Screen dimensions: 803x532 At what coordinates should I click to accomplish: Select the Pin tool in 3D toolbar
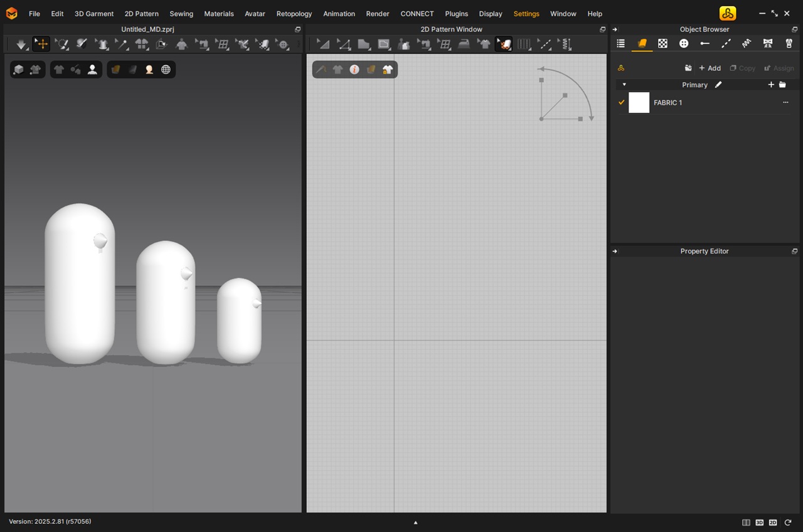[122, 44]
